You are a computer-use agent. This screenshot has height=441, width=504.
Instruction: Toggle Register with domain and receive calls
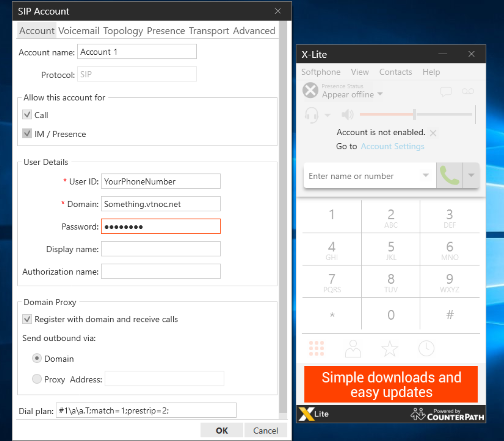click(27, 319)
